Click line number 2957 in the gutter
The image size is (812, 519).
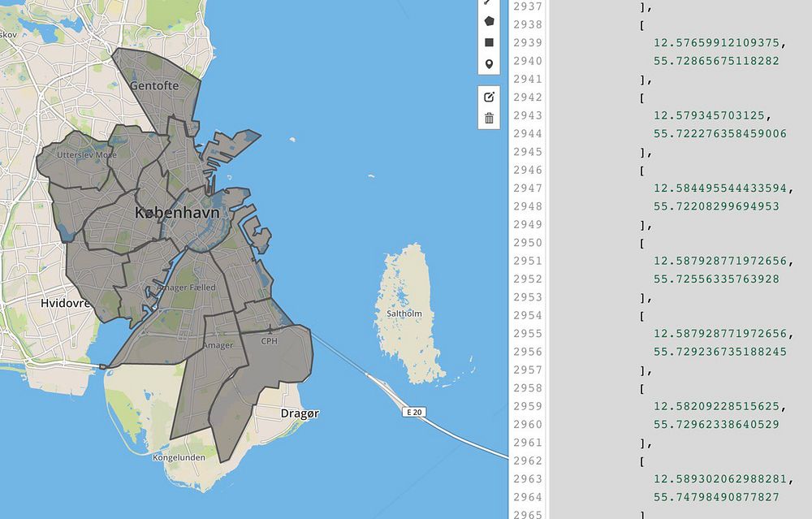[528, 370]
